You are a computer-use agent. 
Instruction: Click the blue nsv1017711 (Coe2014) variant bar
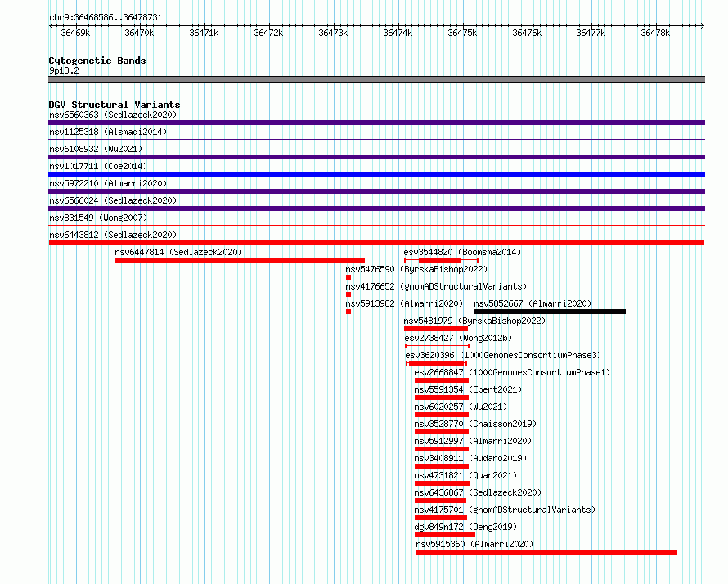376,174
